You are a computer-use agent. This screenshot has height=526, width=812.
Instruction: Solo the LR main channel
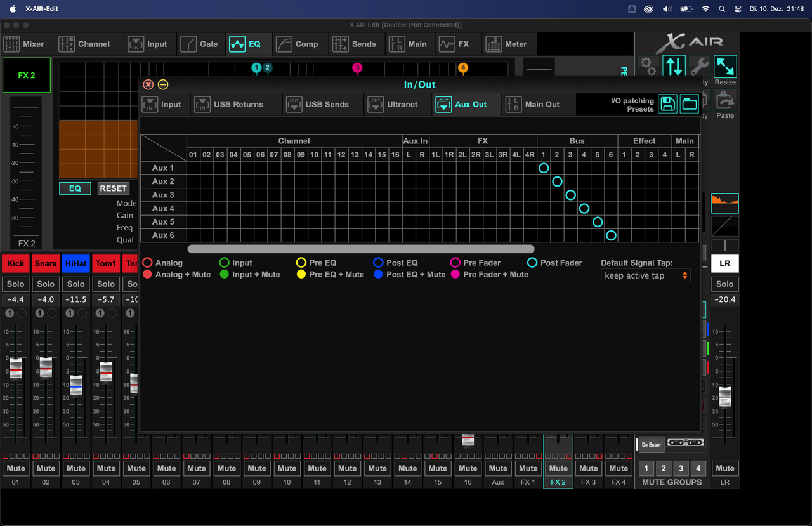pyautogui.click(x=725, y=284)
